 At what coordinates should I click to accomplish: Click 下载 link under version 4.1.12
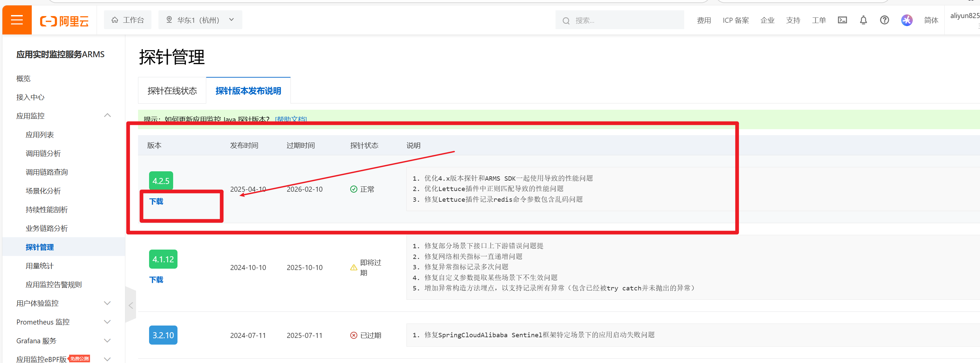[156, 280]
